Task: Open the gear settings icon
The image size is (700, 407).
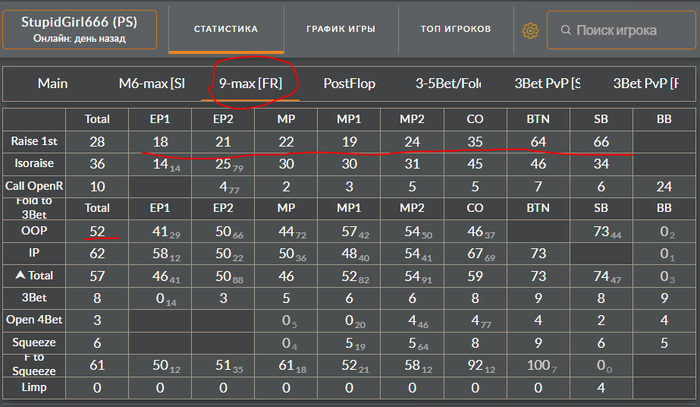Action: [530, 31]
